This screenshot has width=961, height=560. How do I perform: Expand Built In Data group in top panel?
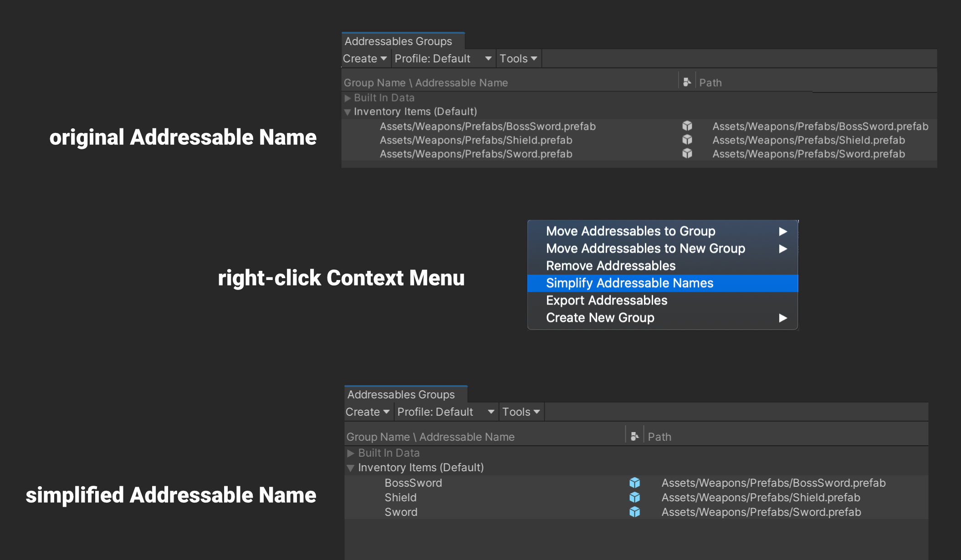[x=348, y=98]
